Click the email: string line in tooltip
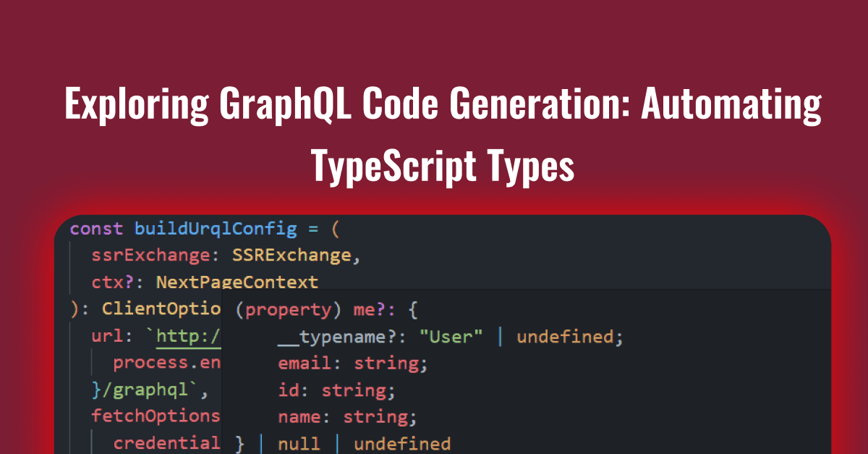Screen dimensions: 868x454 pos(353,363)
